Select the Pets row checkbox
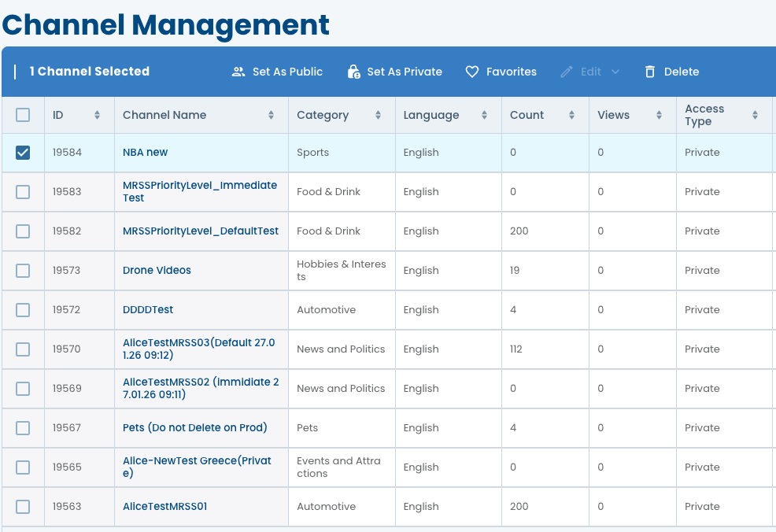776x532 pixels. pos(23,427)
